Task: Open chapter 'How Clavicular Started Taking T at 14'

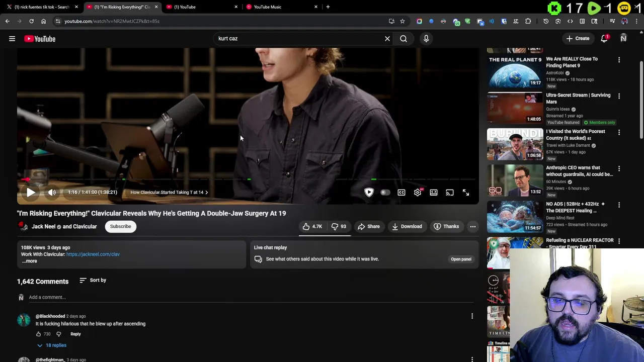Action: click(x=169, y=192)
